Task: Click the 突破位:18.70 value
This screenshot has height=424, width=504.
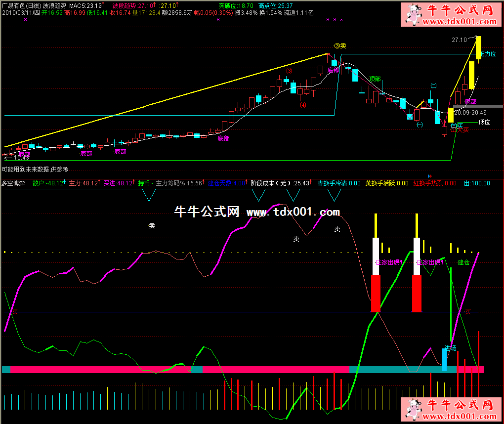Action: pyautogui.click(x=236, y=6)
